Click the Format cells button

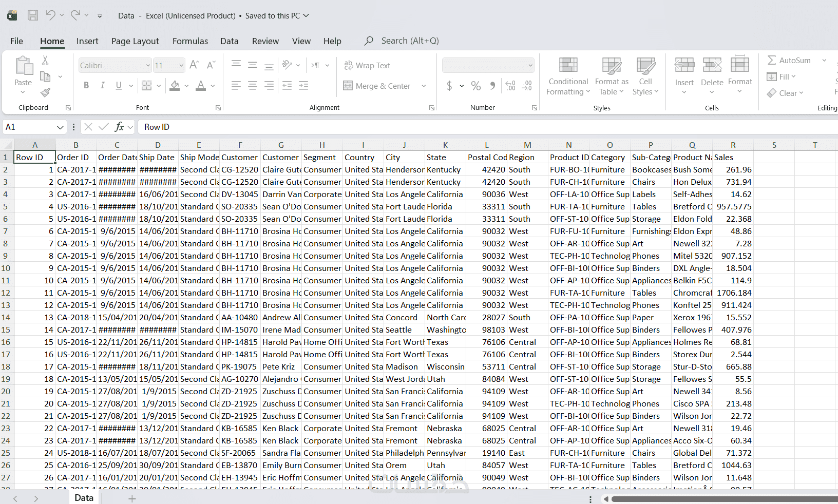740,75
